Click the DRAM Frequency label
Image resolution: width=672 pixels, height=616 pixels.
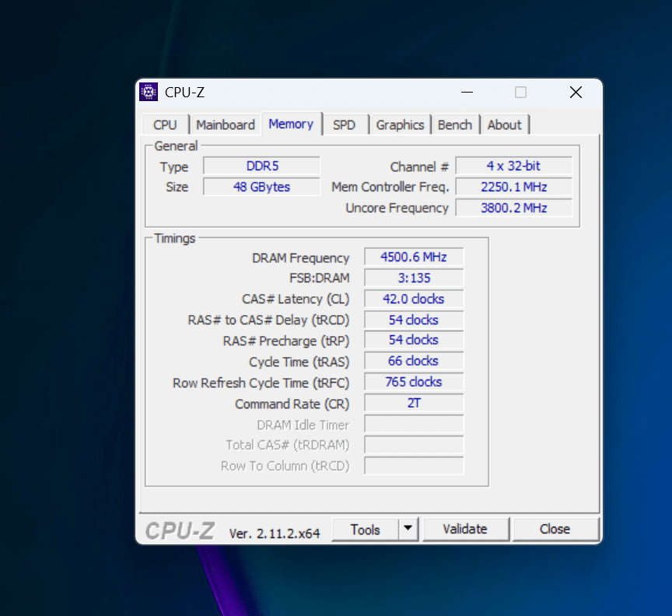point(301,258)
